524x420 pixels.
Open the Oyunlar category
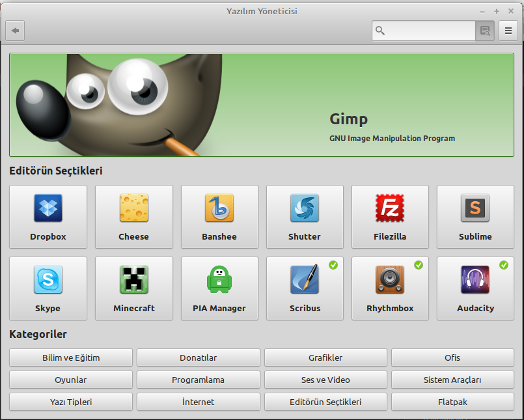pyautogui.click(x=71, y=380)
